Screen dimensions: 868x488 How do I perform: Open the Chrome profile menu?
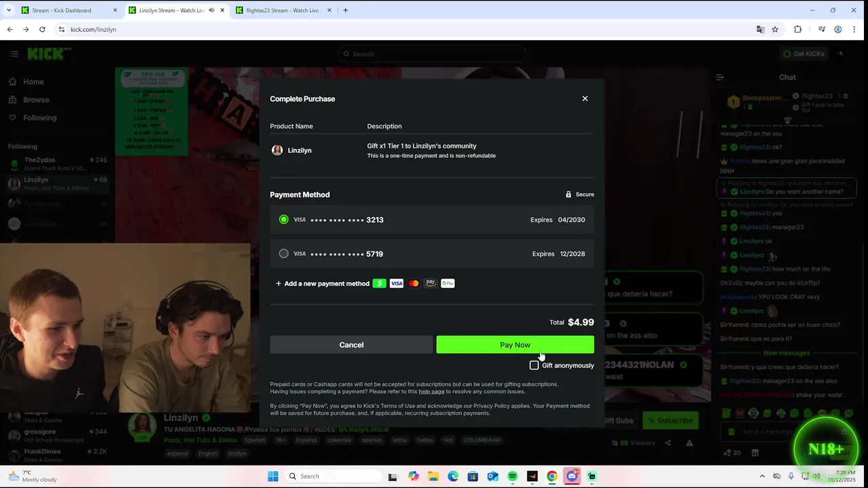point(838,29)
